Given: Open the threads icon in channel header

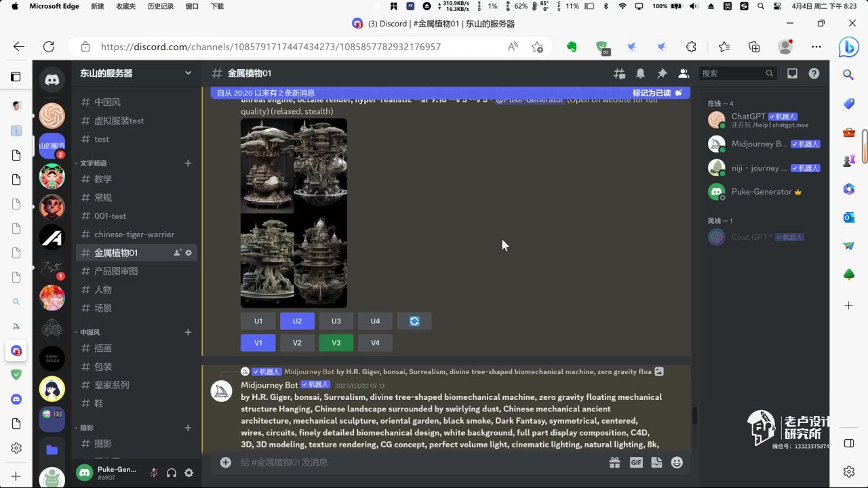Looking at the screenshot, I should pos(619,73).
